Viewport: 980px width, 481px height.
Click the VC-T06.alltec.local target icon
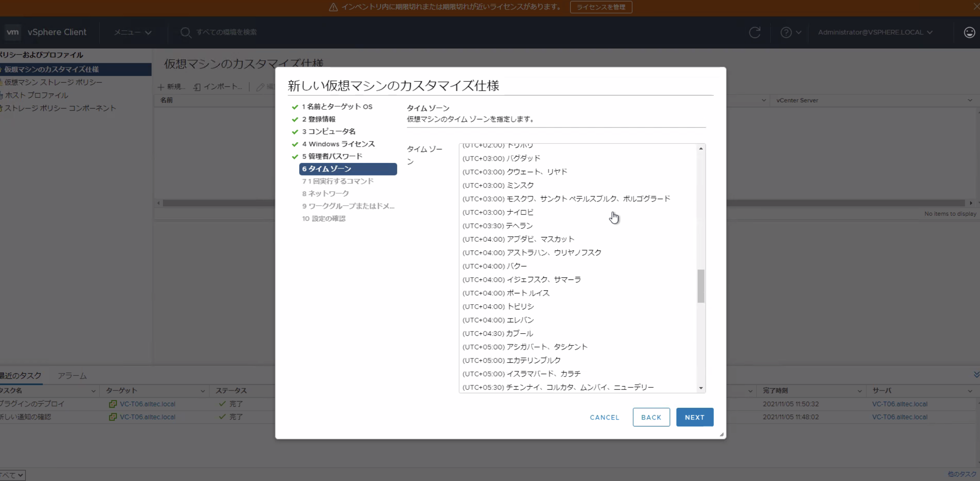point(112,404)
